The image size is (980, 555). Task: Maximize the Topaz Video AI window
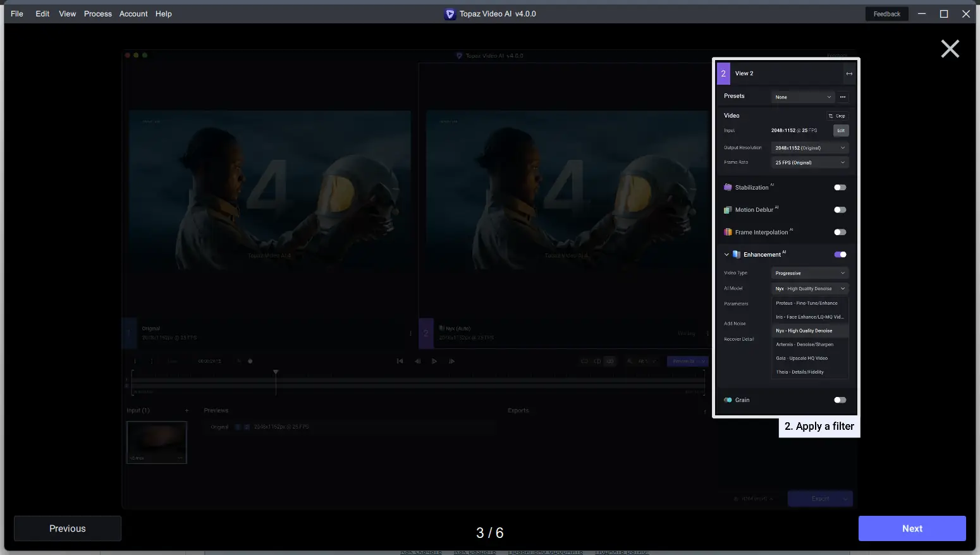pyautogui.click(x=944, y=14)
